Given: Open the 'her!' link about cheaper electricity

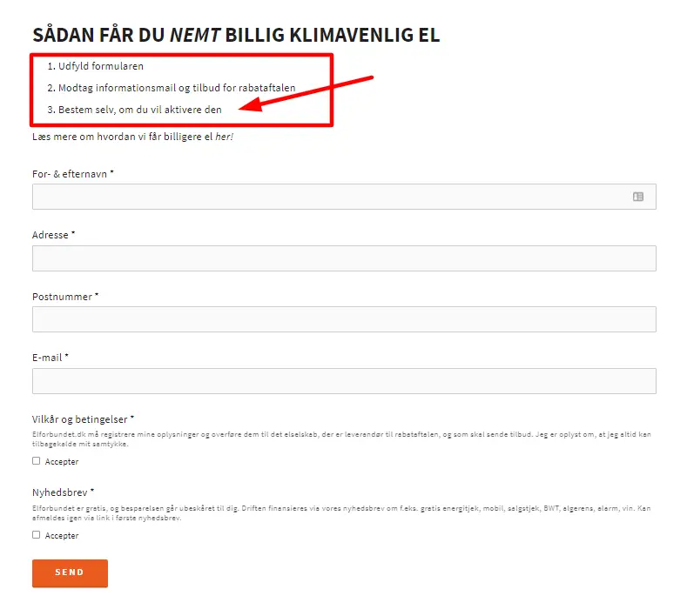Looking at the screenshot, I should pos(225,137).
